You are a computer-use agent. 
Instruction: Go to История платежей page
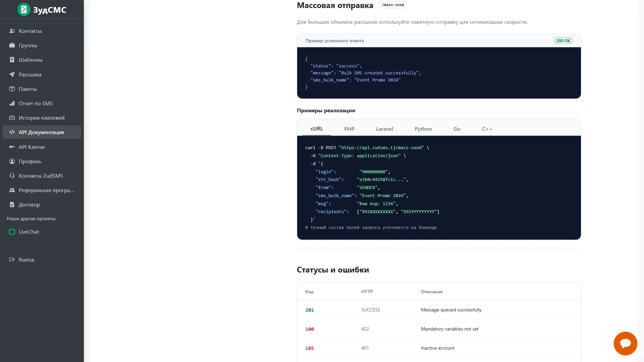click(42, 118)
